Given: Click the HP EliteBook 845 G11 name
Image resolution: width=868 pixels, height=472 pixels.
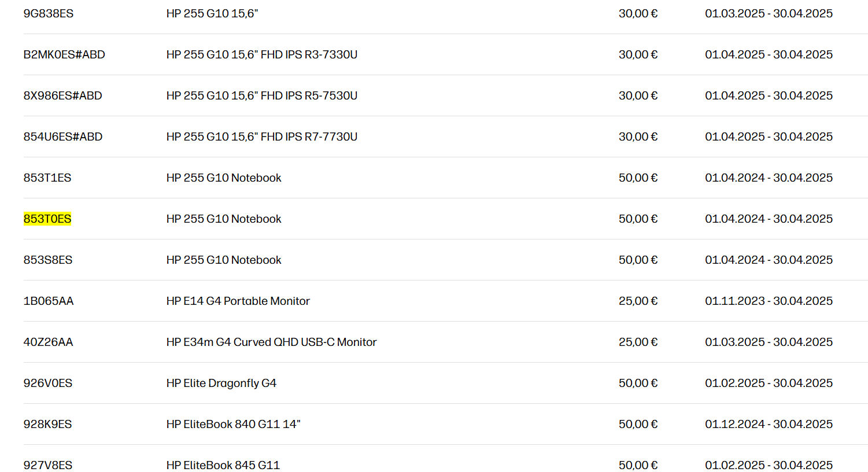Looking at the screenshot, I should (223, 465).
